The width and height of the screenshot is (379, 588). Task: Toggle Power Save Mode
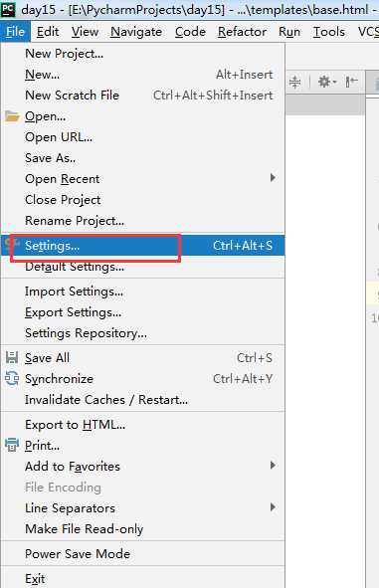[x=142, y=553]
